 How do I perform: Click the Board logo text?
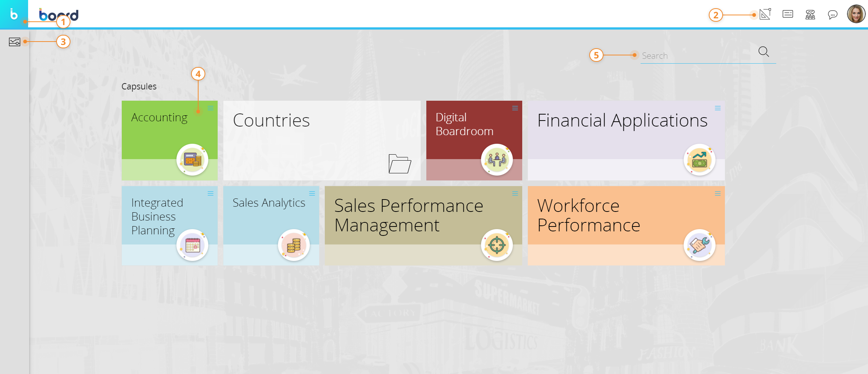click(x=59, y=15)
